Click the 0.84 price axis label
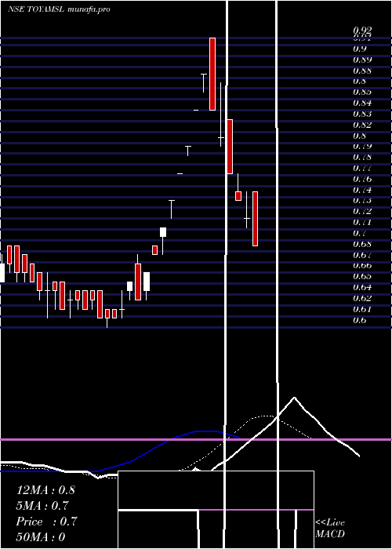Image resolution: width=392 pixels, height=549 pixels. tap(362, 104)
